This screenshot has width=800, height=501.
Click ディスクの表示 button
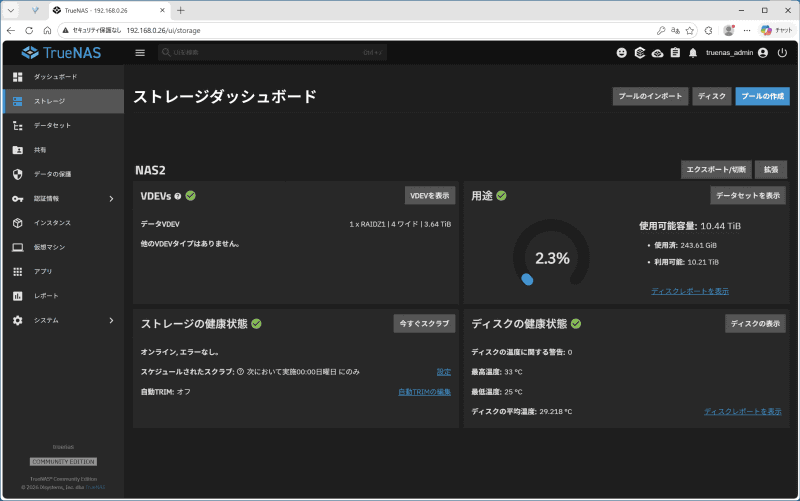coord(755,323)
